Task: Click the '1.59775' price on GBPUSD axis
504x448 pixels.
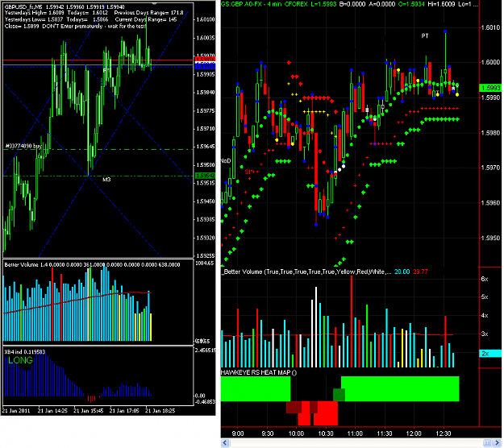Action: click(x=206, y=111)
